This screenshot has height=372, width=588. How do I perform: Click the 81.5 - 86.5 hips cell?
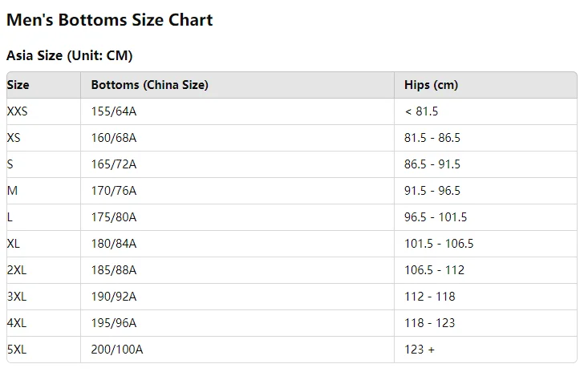[432, 138]
